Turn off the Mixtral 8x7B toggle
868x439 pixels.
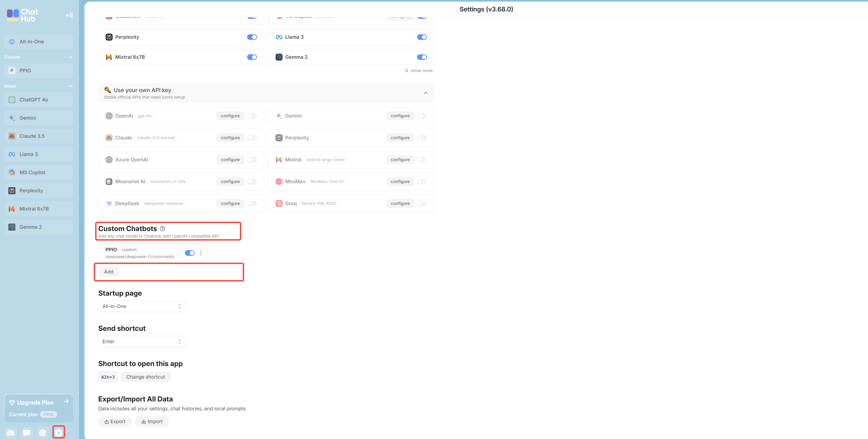point(252,57)
